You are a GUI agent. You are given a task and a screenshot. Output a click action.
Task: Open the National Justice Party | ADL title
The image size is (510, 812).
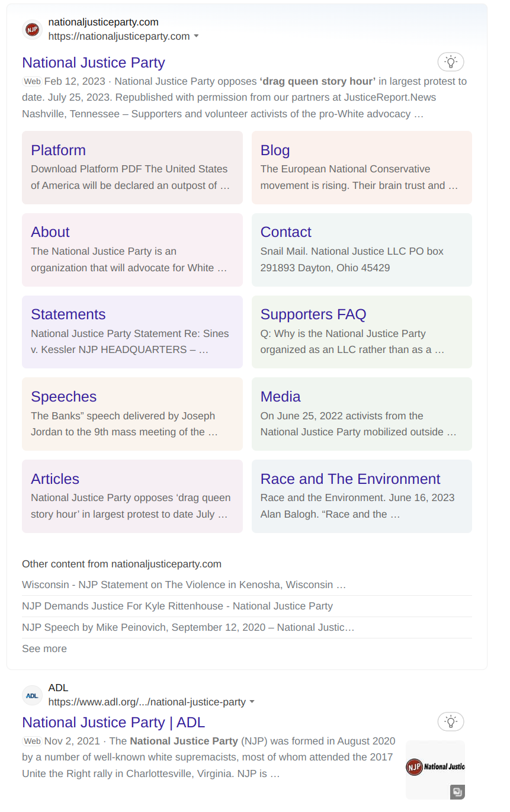point(113,723)
